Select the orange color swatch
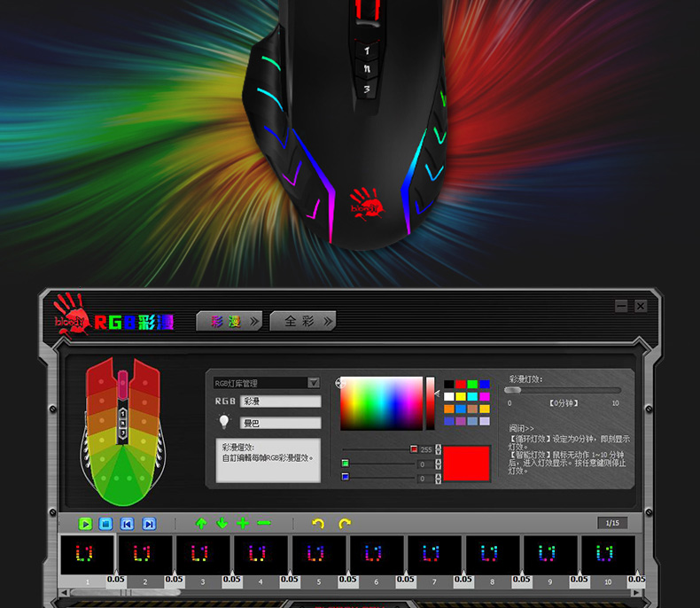 coord(448,409)
